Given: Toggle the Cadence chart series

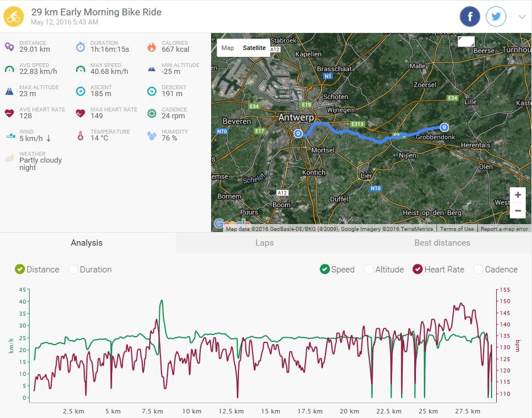Looking at the screenshot, I should (x=479, y=270).
